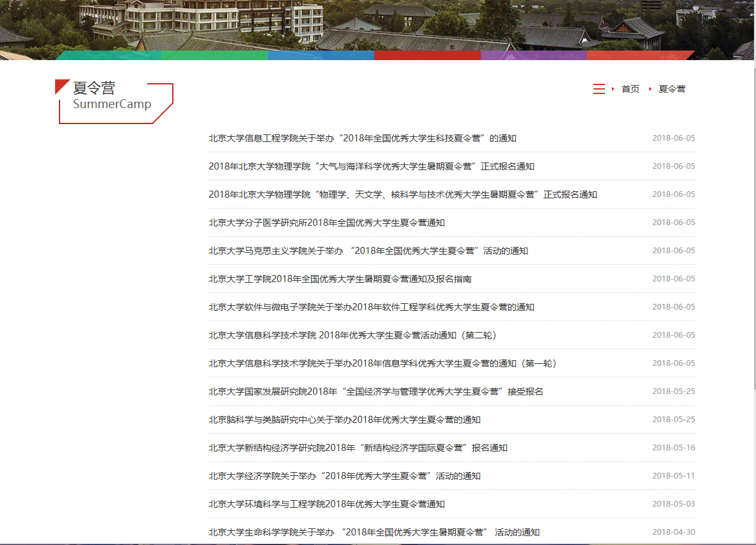Click date 2018-06-05 beside 信息工程学院 notice
Screen dimensions: 756x545
pos(673,138)
